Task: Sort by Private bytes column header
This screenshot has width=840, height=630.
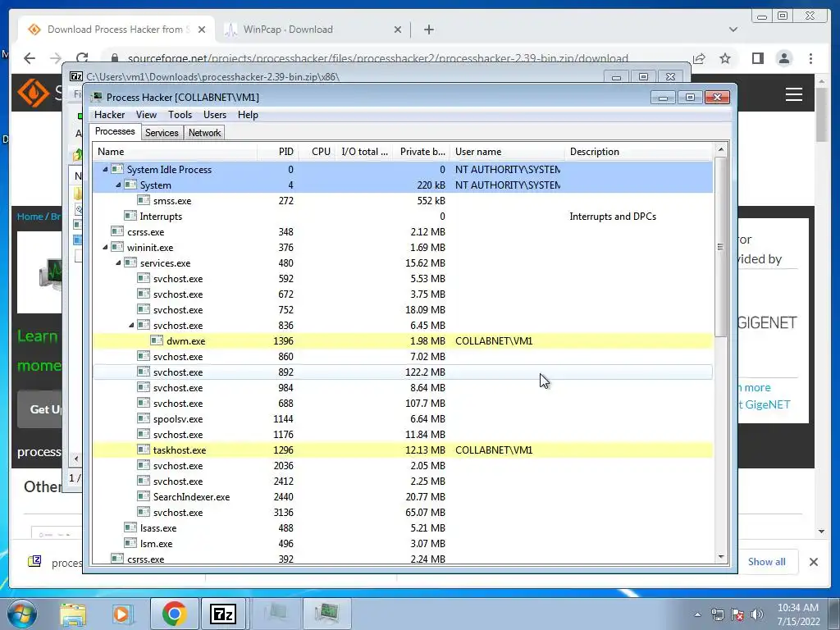Action: [422, 152]
